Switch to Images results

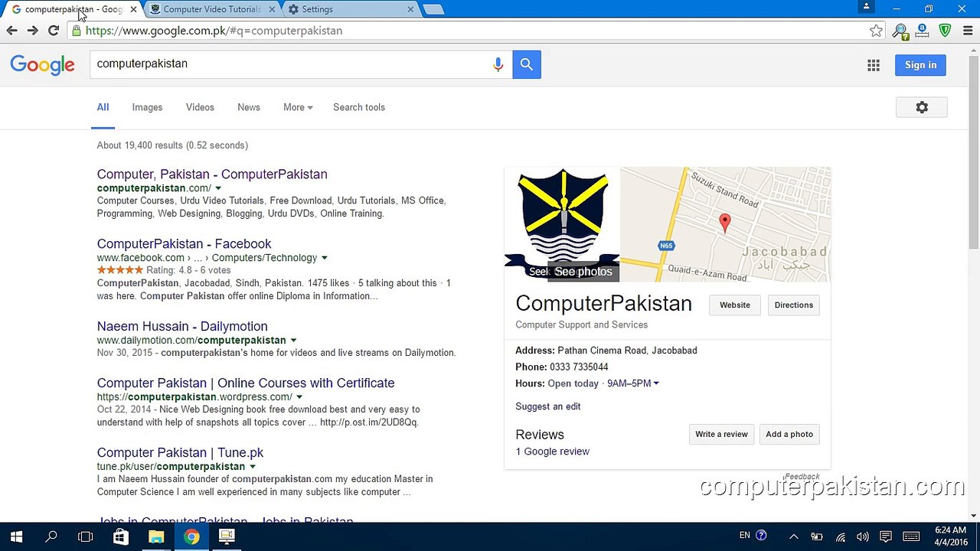coord(147,108)
